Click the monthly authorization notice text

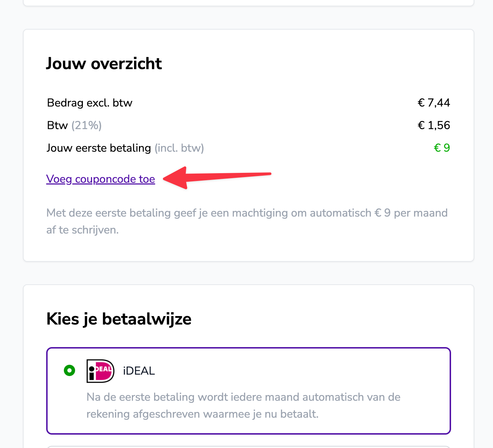click(x=247, y=221)
